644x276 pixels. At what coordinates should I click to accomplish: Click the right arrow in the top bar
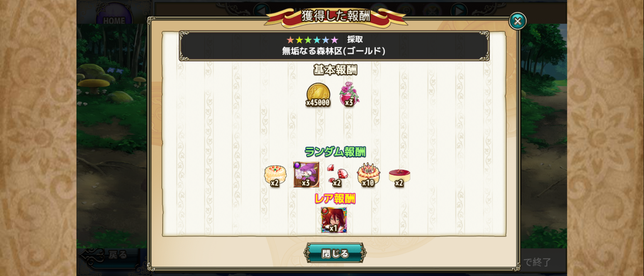458,10
